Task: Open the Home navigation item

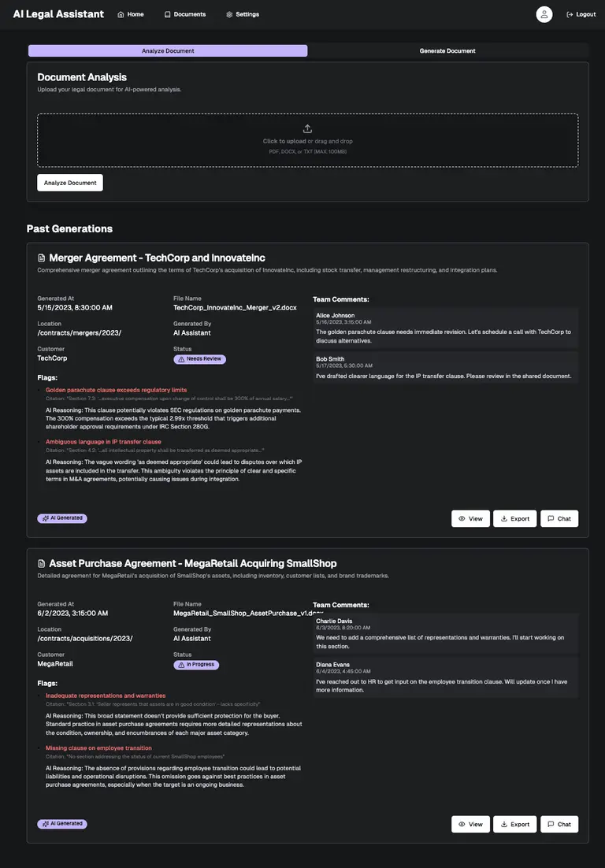Action: [x=131, y=14]
